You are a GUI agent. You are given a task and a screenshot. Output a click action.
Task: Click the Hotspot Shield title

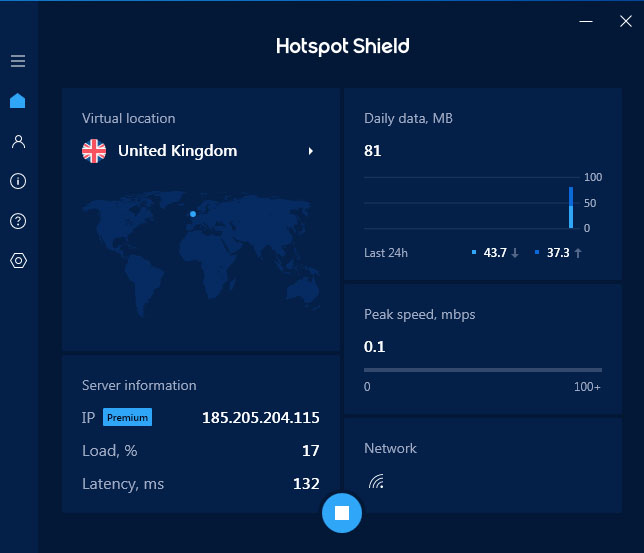(343, 46)
